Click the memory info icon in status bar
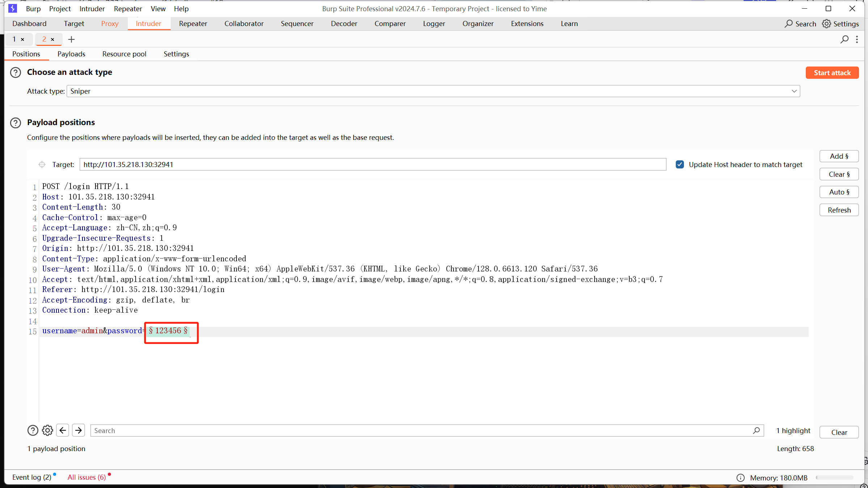The width and height of the screenshot is (868, 488). click(x=740, y=478)
